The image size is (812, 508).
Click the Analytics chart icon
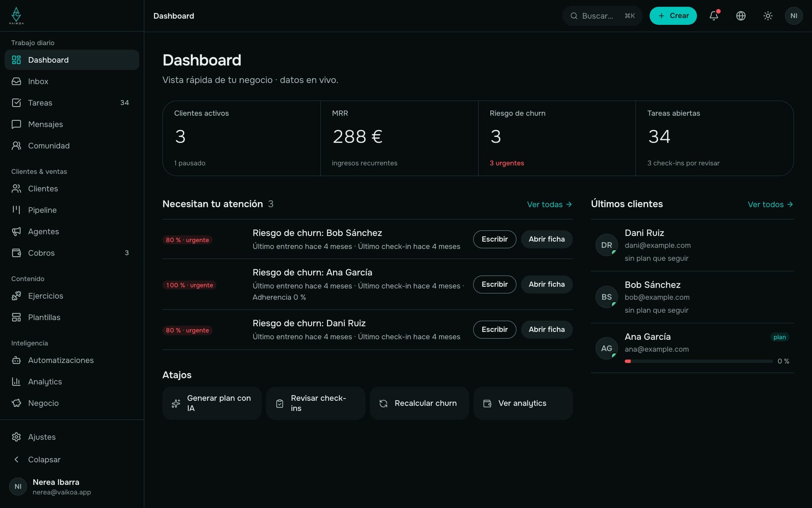16,382
